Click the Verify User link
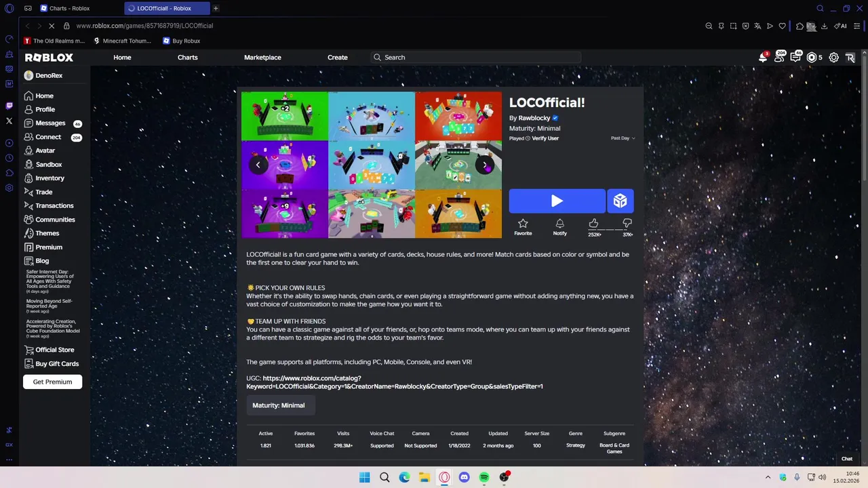Image resolution: width=868 pixels, height=488 pixels. 545,138
